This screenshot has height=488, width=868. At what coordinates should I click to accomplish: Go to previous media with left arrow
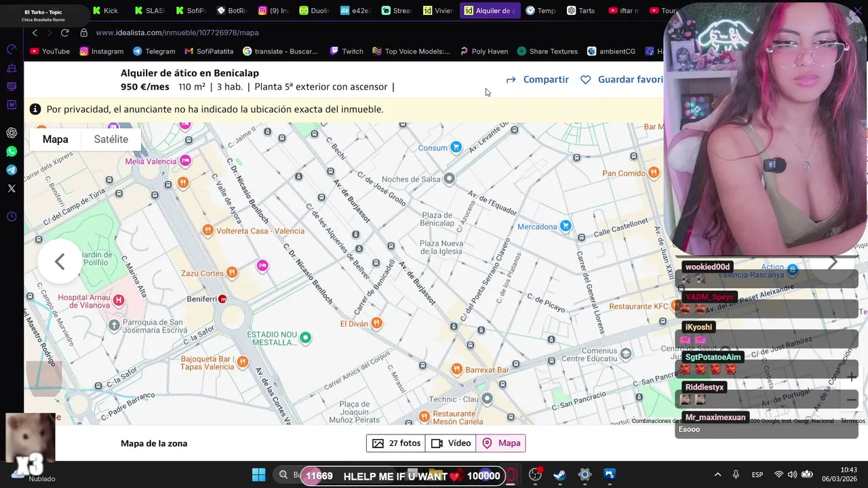(60, 262)
